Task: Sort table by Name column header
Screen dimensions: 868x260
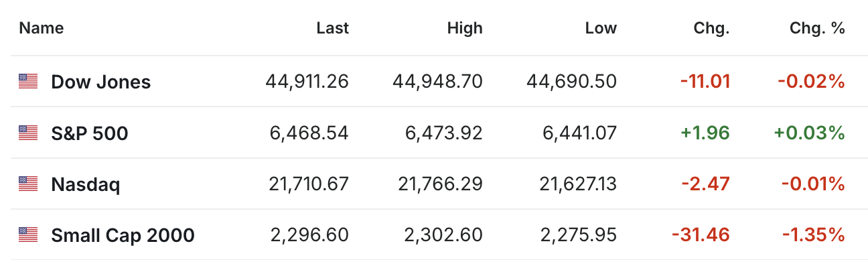Action: click(x=42, y=28)
